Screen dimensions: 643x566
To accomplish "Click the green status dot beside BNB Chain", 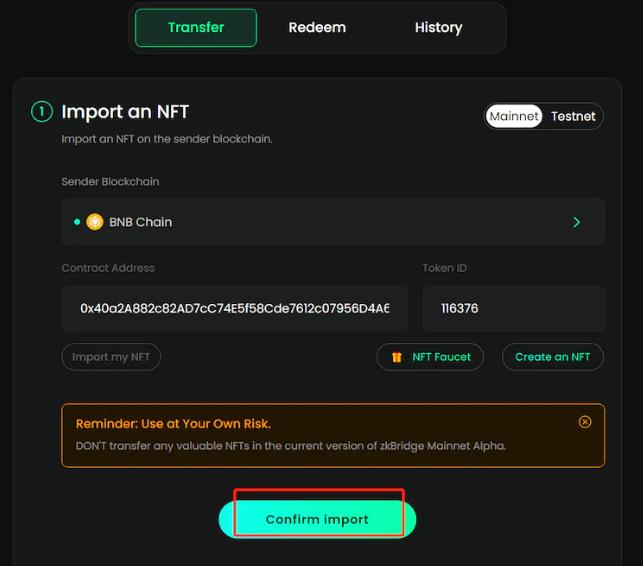I will click(x=77, y=222).
